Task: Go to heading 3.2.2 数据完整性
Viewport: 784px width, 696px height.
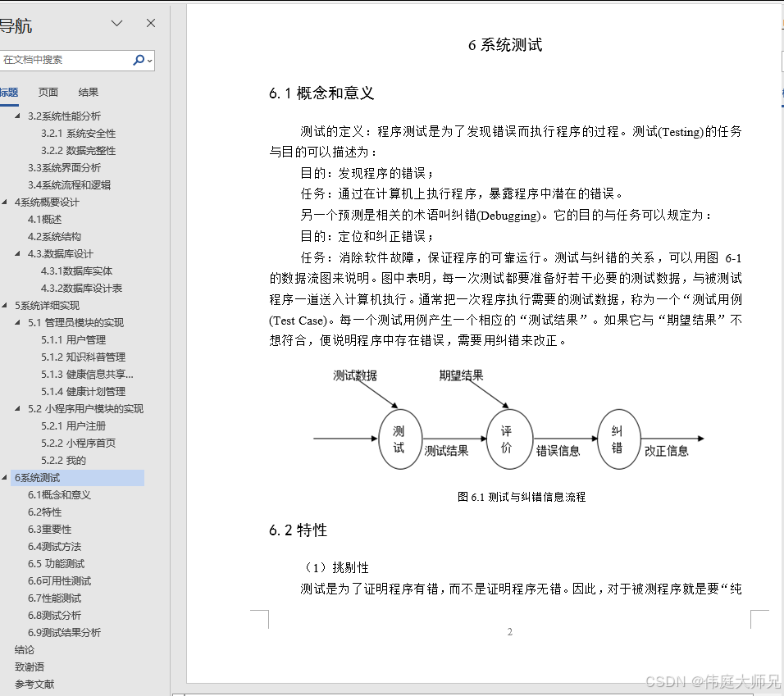Action: [78, 150]
